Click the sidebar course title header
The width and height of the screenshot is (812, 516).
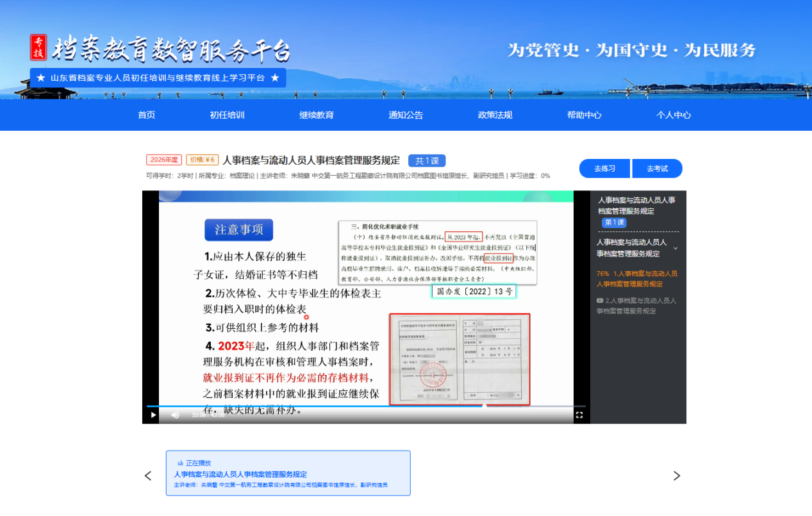[x=636, y=205]
